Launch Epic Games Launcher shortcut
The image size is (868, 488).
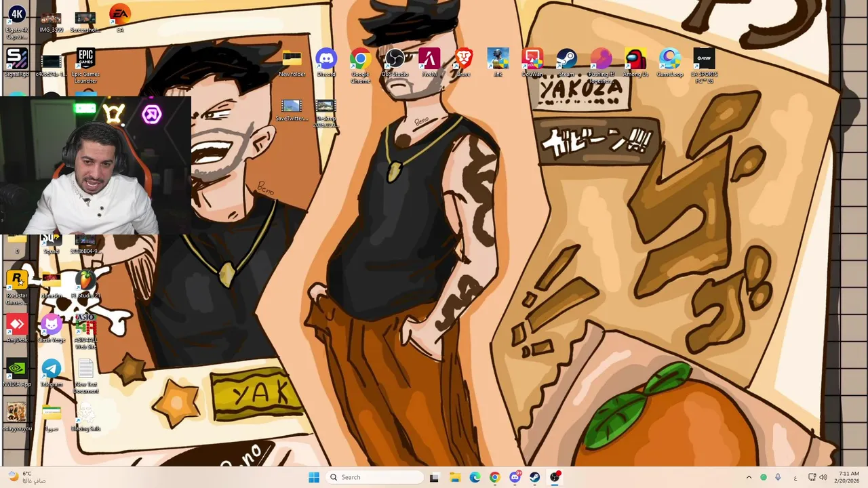[85, 66]
